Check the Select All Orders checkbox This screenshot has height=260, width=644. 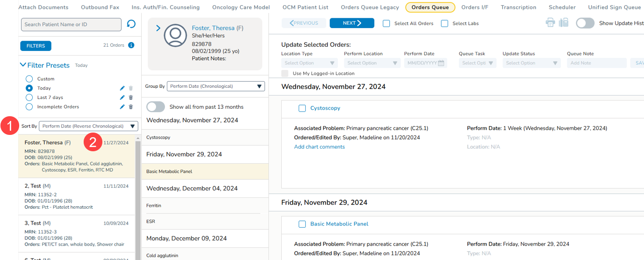tap(386, 23)
